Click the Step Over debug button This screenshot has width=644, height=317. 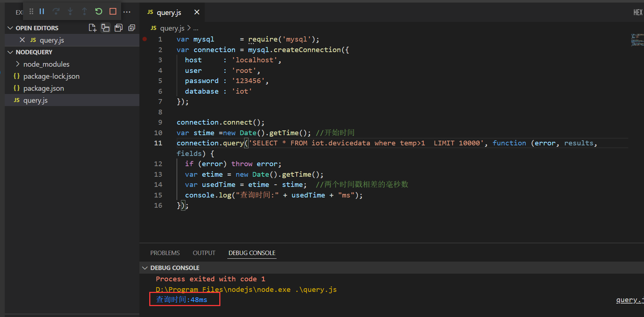pos(56,12)
